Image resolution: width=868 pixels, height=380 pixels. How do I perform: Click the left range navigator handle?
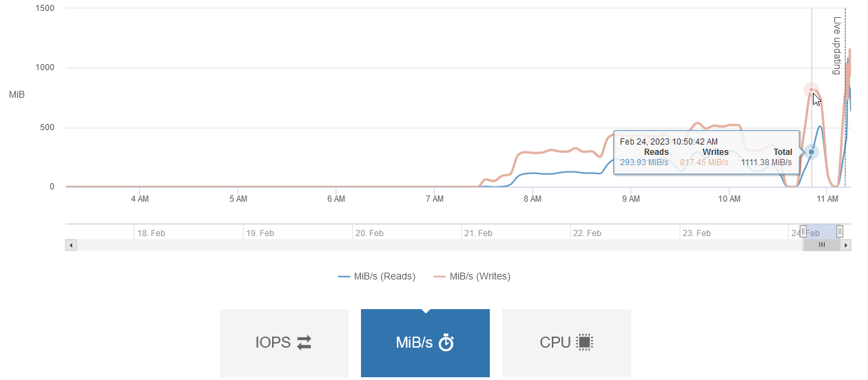coord(803,232)
